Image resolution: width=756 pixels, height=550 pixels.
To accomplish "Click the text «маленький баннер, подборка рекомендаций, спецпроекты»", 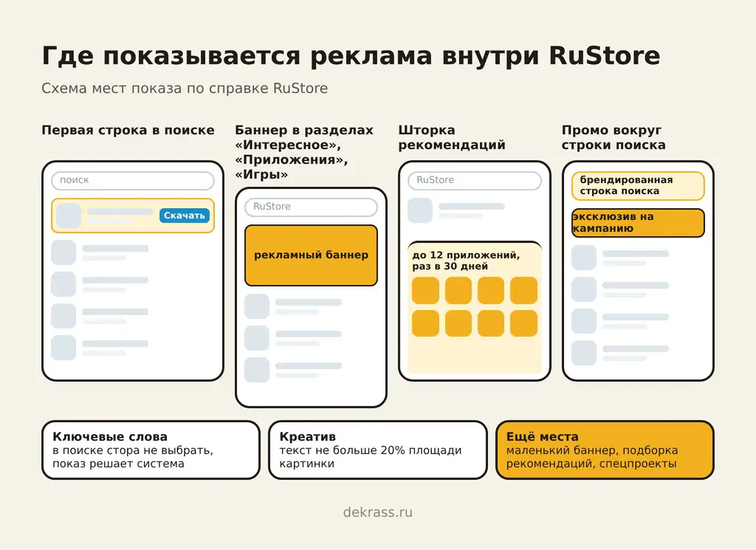I will tap(591, 457).
